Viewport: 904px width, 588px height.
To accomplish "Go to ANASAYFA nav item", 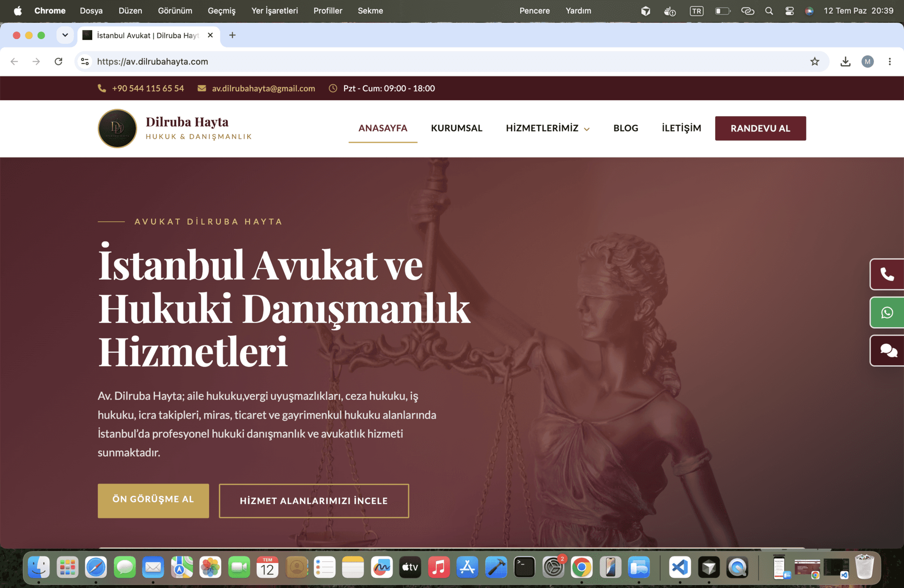I will coord(383,128).
